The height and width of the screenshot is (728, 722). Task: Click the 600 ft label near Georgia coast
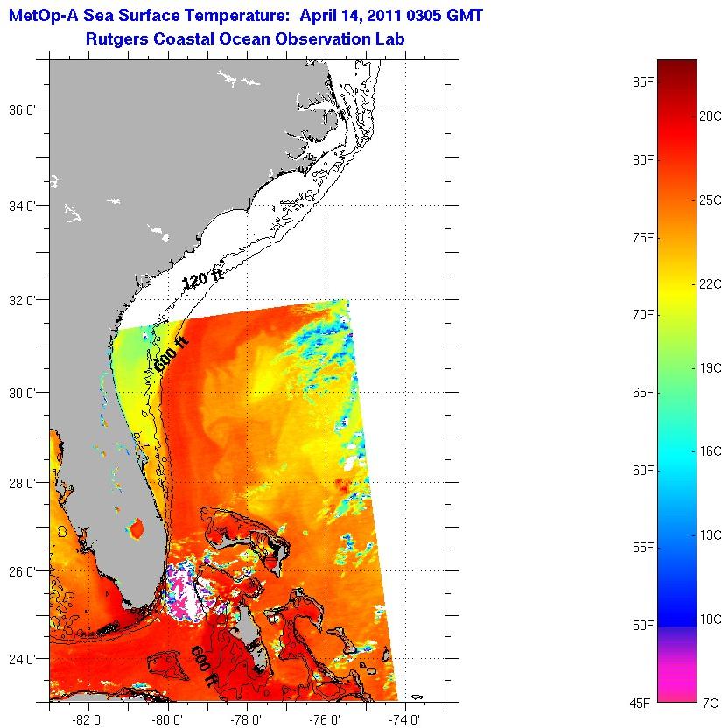tap(172, 354)
